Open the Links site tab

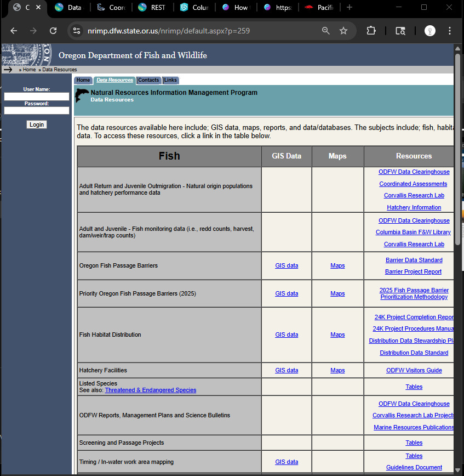point(170,80)
